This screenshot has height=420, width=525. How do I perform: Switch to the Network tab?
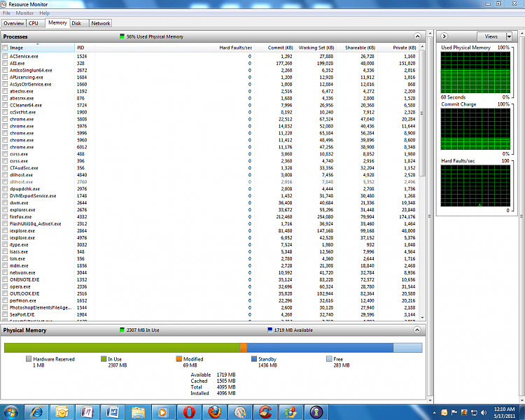(x=101, y=23)
